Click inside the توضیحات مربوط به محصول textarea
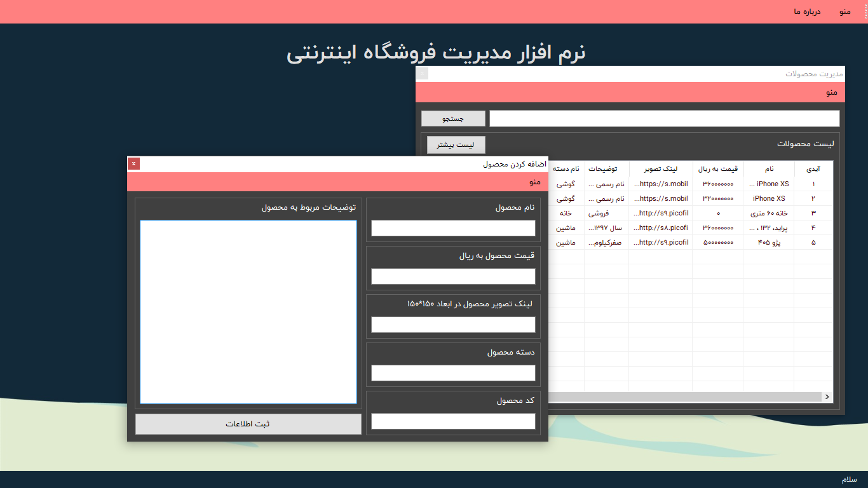This screenshot has height=488, width=868. [248, 311]
